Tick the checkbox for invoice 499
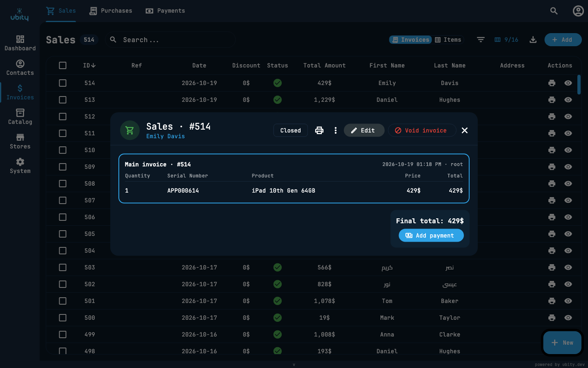The width and height of the screenshot is (588, 368). (62, 334)
